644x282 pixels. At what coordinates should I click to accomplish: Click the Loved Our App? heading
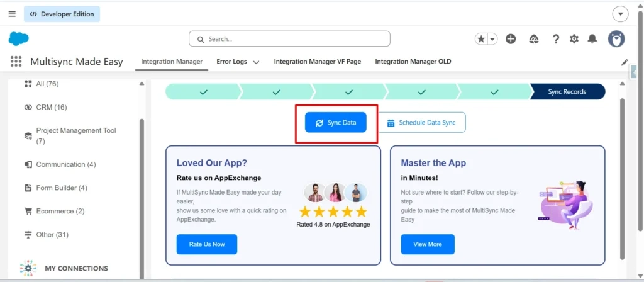212,163
